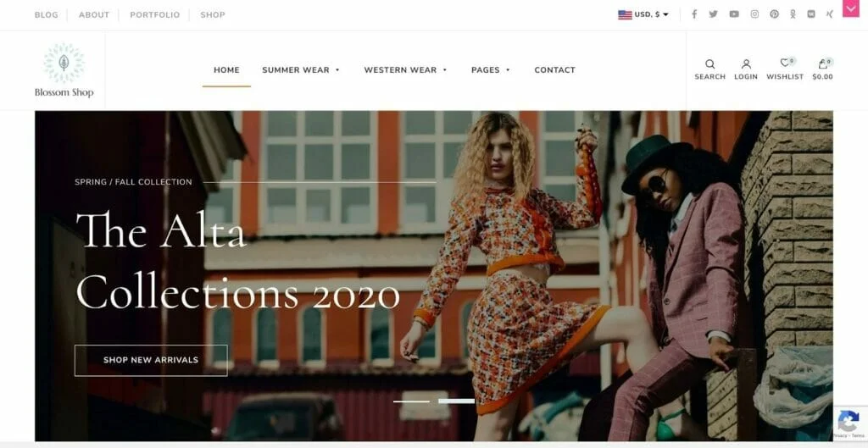The width and height of the screenshot is (868, 448).
Task: Open the Wishlist heart icon
Action: click(785, 63)
